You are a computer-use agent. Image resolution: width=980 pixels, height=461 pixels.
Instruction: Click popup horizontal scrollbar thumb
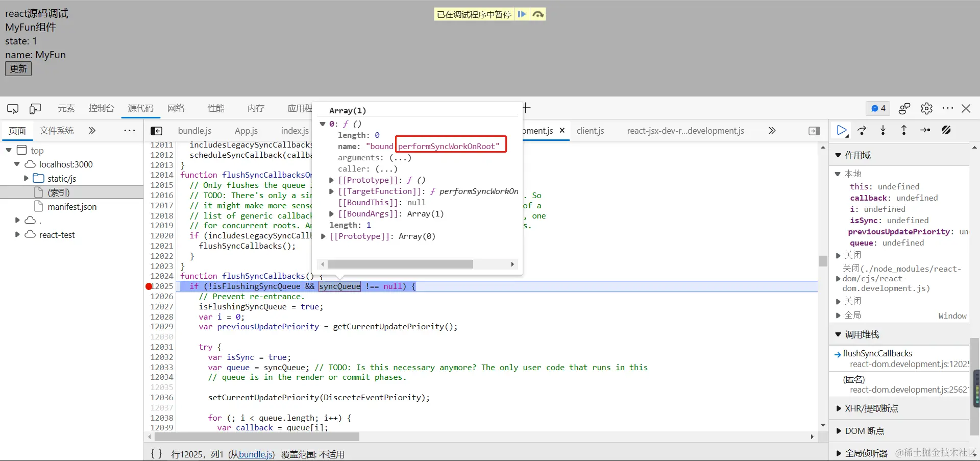click(400, 264)
